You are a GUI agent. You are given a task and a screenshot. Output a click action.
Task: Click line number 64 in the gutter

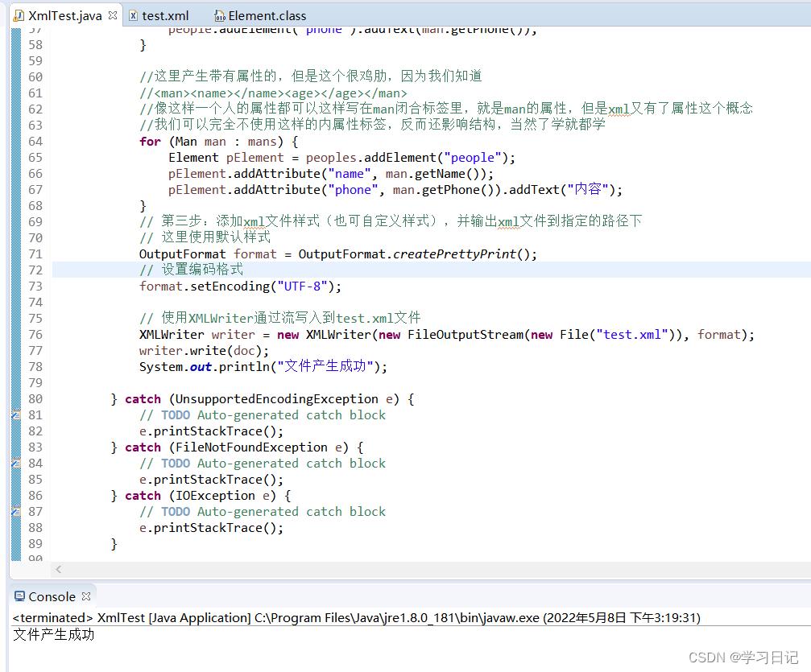(35, 141)
